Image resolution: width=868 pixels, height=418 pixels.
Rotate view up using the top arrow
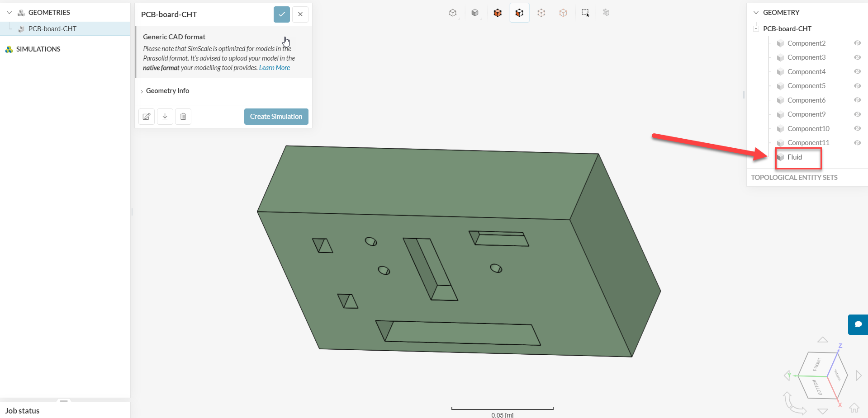pos(823,339)
